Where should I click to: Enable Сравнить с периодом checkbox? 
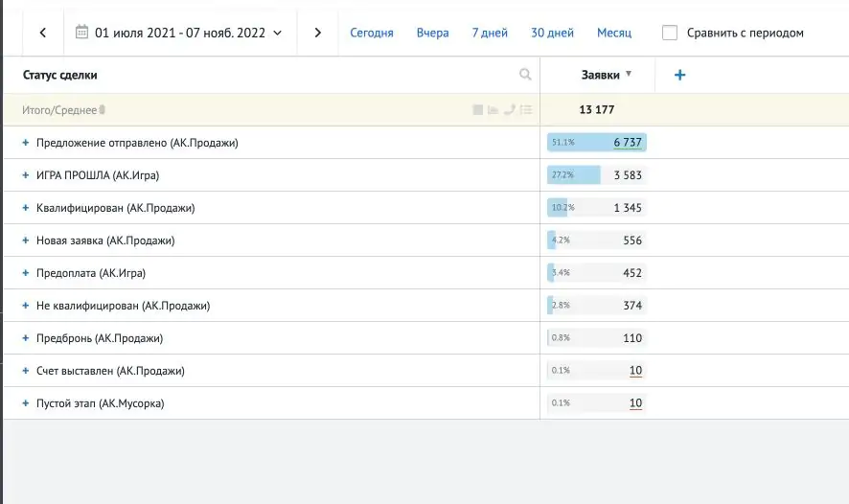670,33
